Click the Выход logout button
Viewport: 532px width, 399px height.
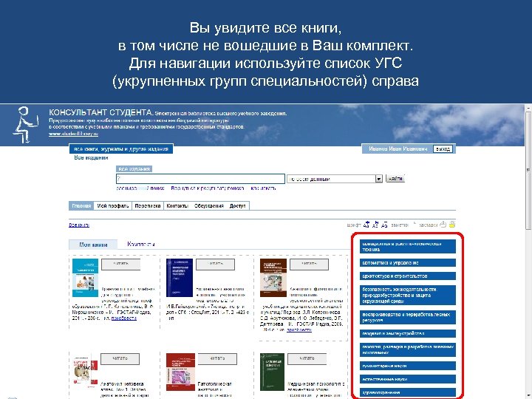click(x=443, y=149)
